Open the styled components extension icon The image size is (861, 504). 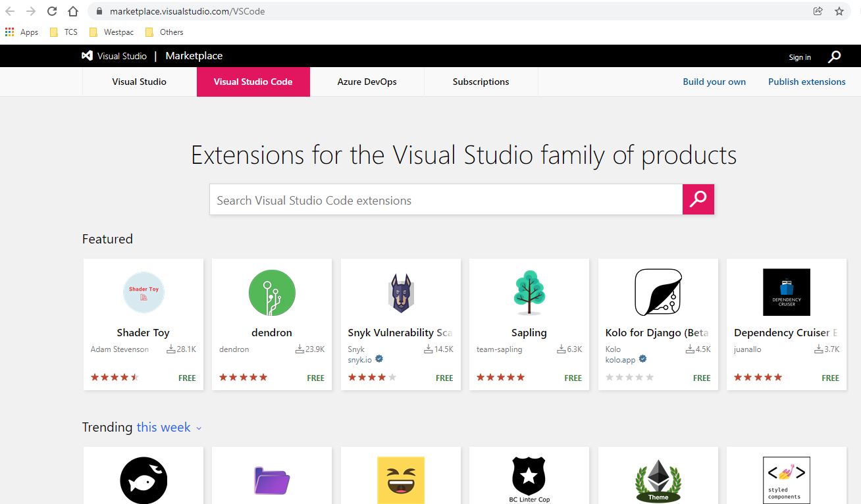pyautogui.click(x=786, y=480)
